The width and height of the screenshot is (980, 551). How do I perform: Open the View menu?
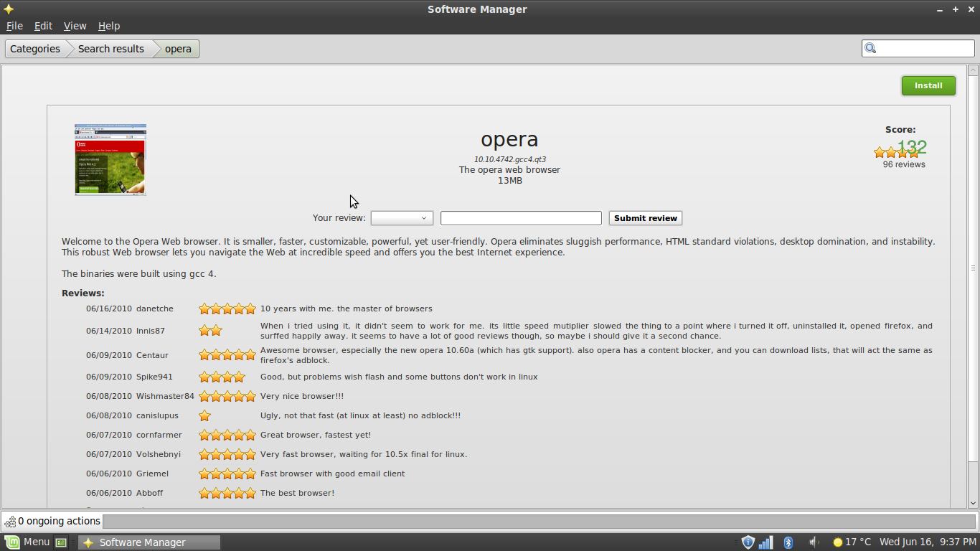point(75,26)
